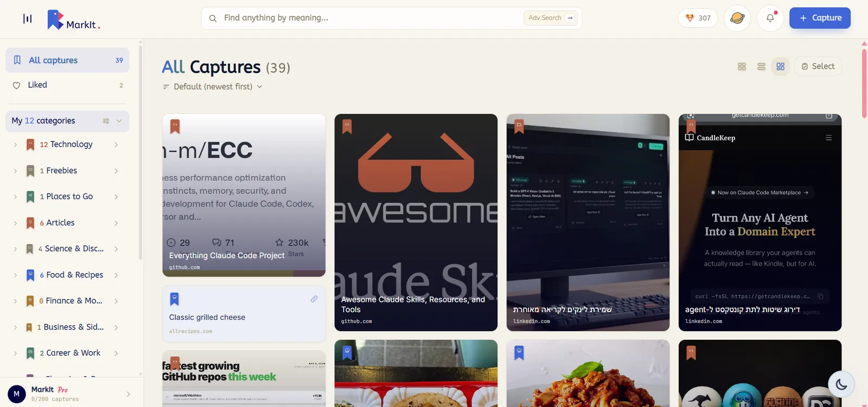This screenshot has height=407, width=868.
Task: Click the scrollbar up arrow at top right
Action: (x=864, y=43)
